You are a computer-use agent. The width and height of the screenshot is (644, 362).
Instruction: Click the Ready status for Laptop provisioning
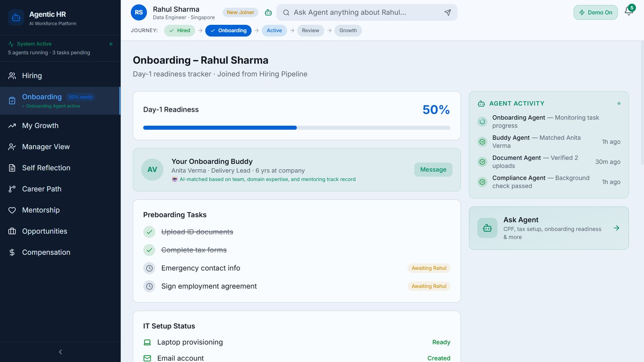(x=441, y=342)
